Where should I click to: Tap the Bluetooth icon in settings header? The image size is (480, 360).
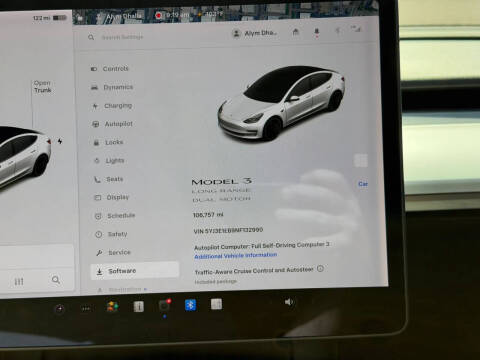coord(337,31)
